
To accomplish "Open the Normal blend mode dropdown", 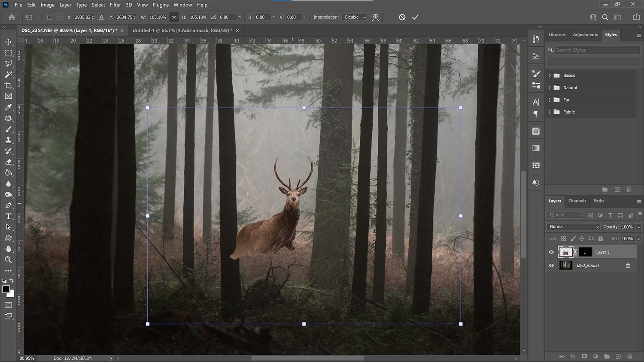I will point(574,227).
